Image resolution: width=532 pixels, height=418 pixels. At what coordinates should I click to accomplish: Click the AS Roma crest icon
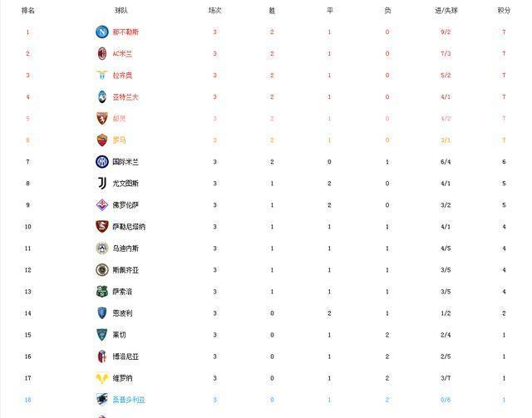coord(101,140)
